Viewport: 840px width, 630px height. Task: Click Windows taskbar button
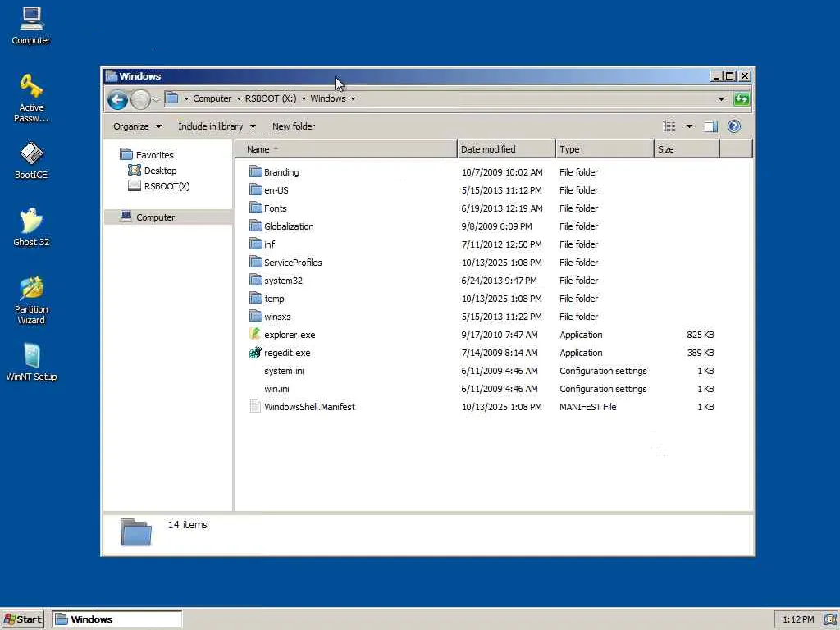pyautogui.click(x=117, y=619)
